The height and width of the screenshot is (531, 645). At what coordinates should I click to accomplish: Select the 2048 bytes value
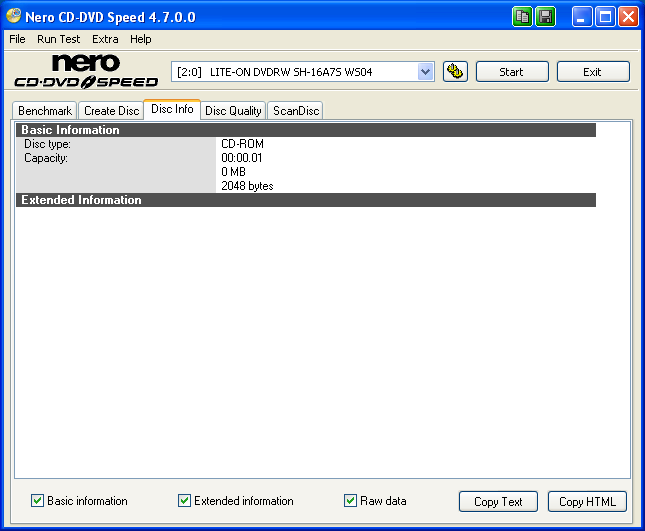tap(247, 186)
